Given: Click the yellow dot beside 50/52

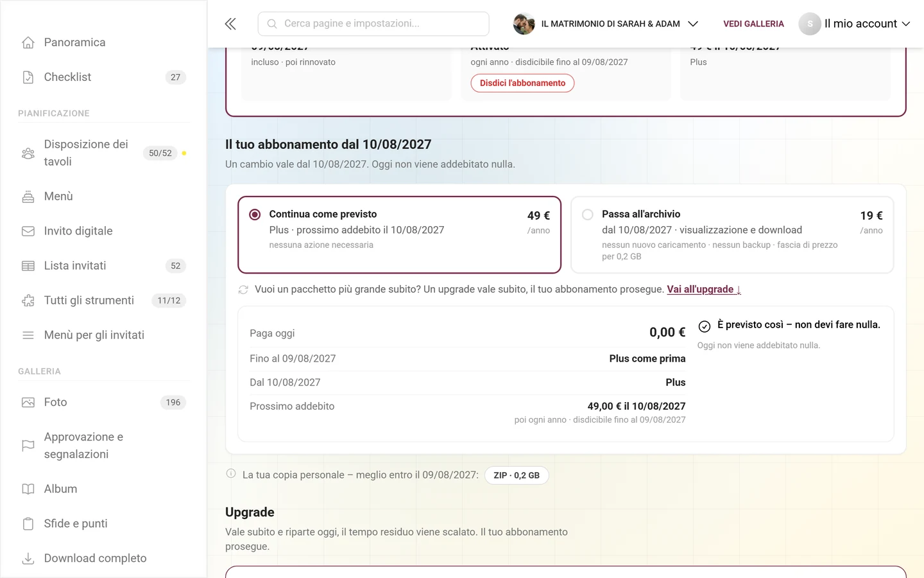Looking at the screenshot, I should [x=184, y=153].
